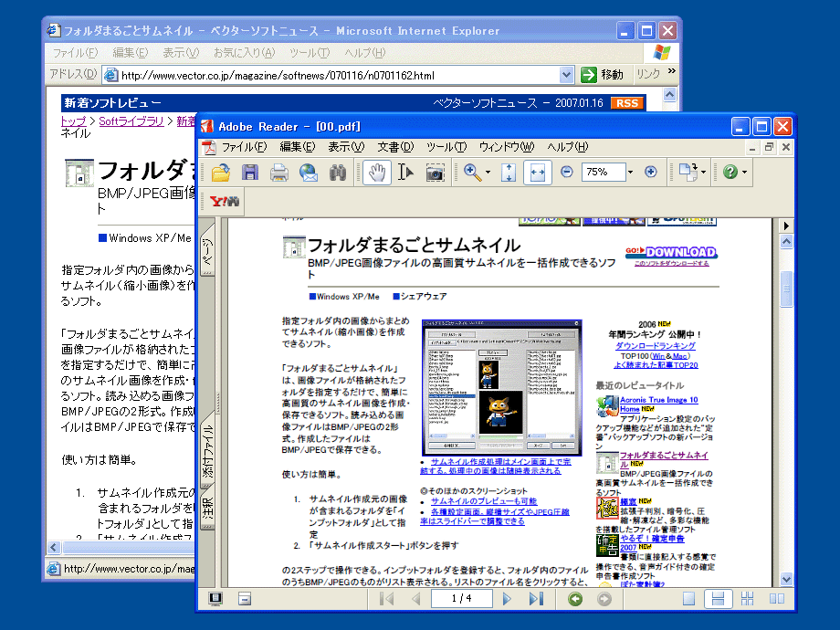Image resolution: width=840 pixels, height=630 pixels.
Task: Activate the Snapshot camera tool
Action: click(435, 173)
